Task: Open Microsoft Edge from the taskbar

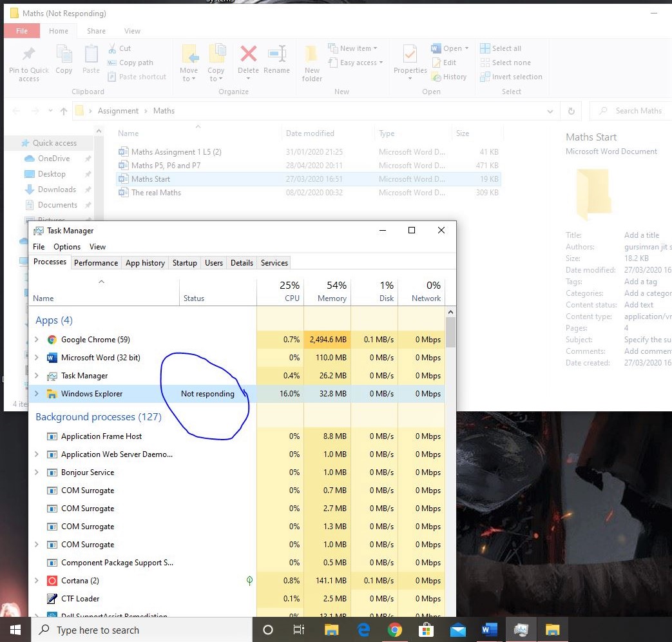Action: tap(363, 630)
